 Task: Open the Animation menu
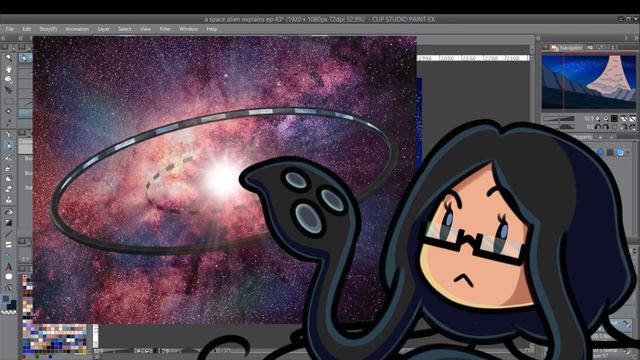(x=77, y=29)
